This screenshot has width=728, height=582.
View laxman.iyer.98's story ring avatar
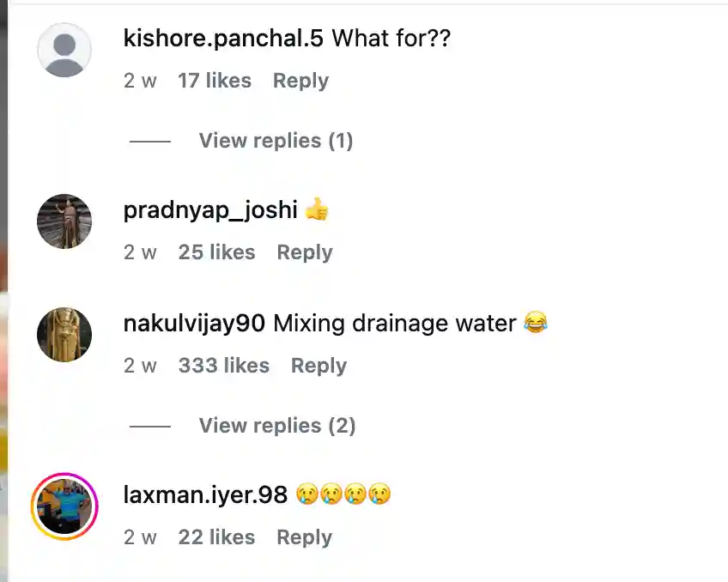[64, 506]
